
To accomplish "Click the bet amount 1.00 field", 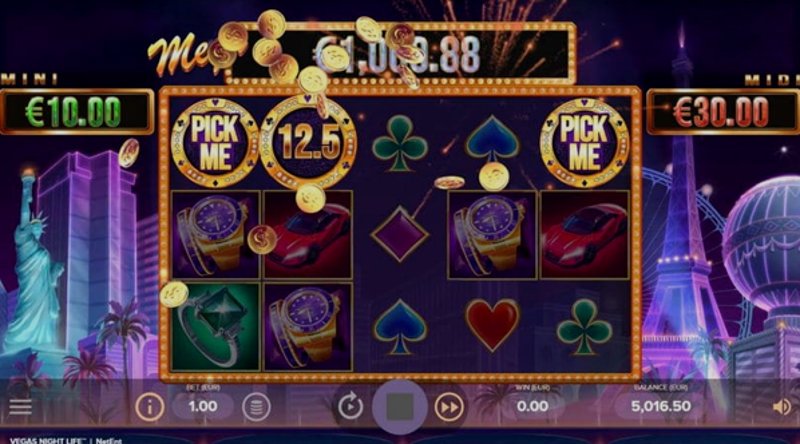I will click(203, 406).
